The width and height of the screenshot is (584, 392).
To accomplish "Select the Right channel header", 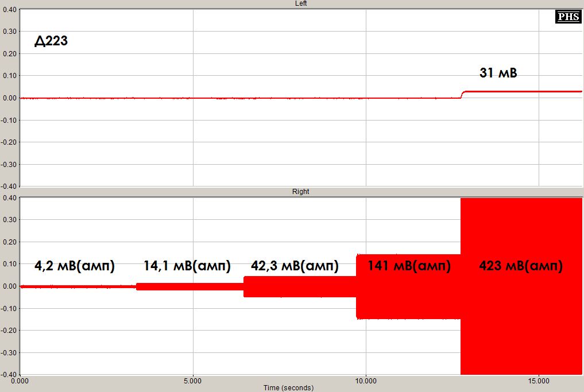I will coord(301,191).
